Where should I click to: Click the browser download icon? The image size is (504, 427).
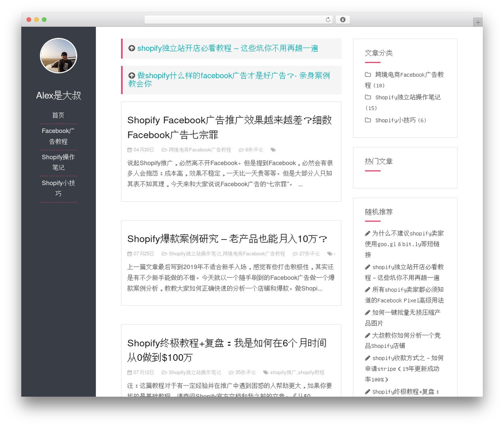tap(343, 20)
